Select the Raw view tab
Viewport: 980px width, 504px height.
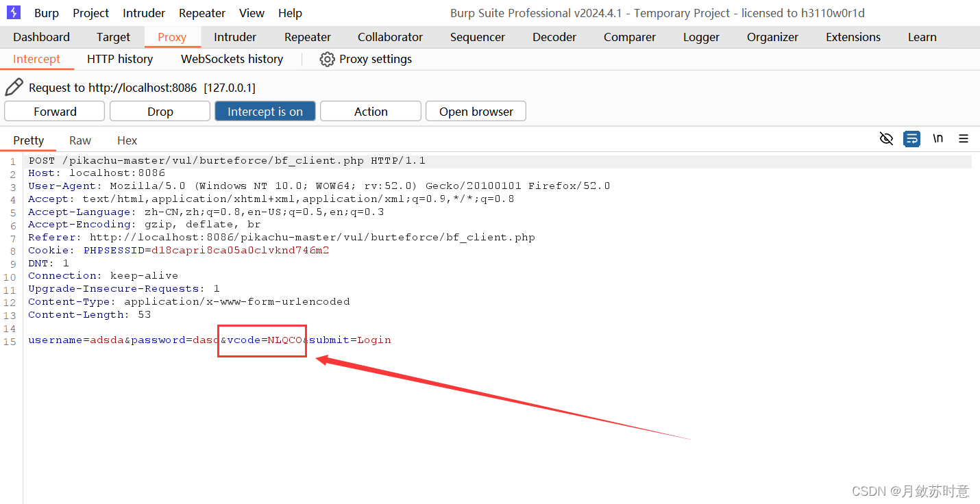(x=80, y=140)
